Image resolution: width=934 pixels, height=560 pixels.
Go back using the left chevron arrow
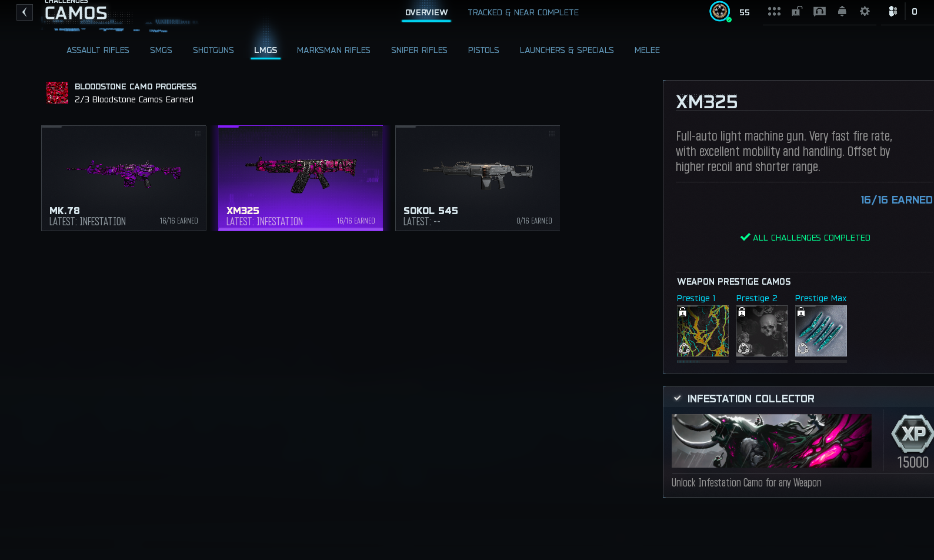pos(25,12)
